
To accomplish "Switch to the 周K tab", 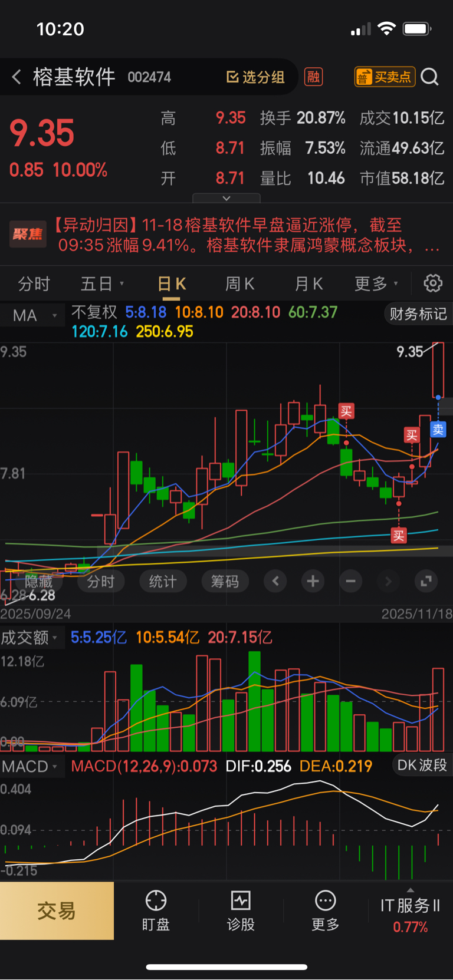I will [x=239, y=283].
